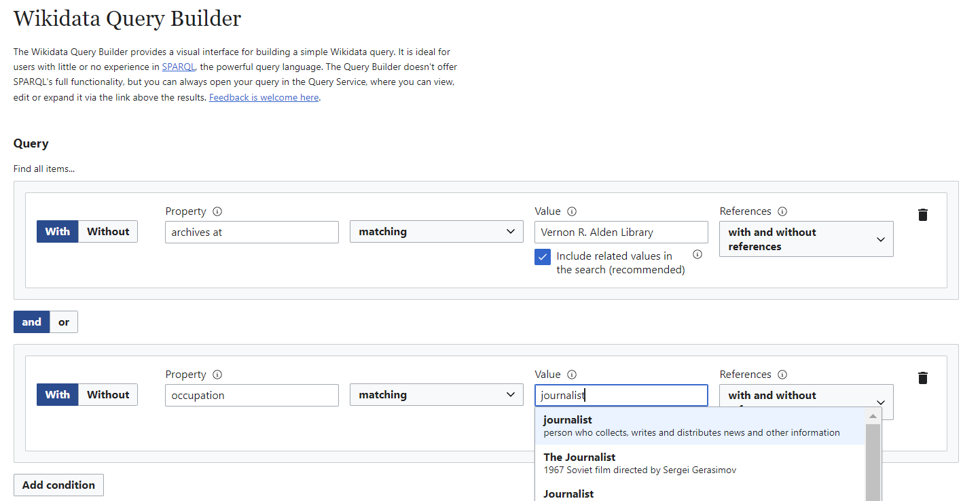The height and width of the screenshot is (501, 980).
Task: Click info icon next to 'Include related values'
Action: [x=697, y=254]
